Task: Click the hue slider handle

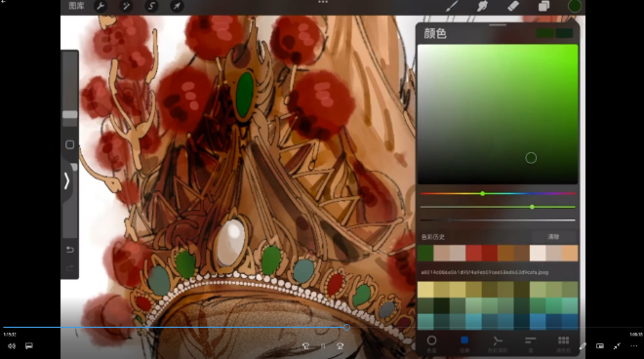Action: (483, 193)
